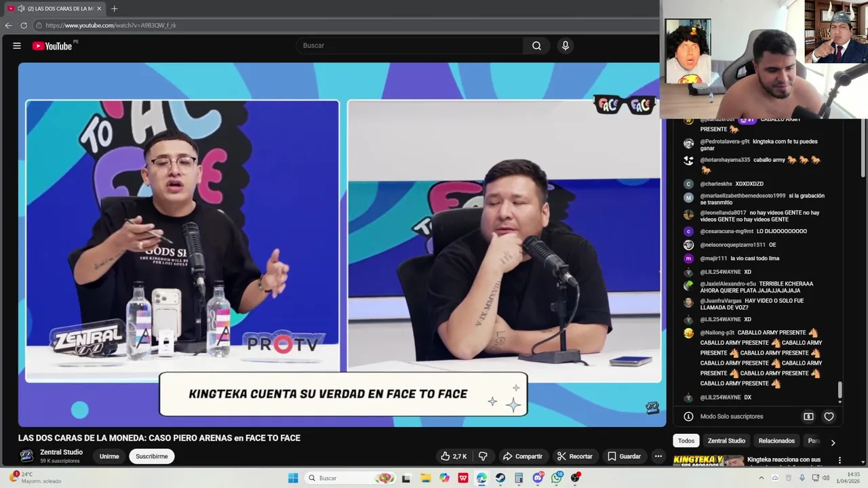This screenshot has width=868, height=488.
Task: Send heart reaction in live chat
Action: [x=829, y=416]
